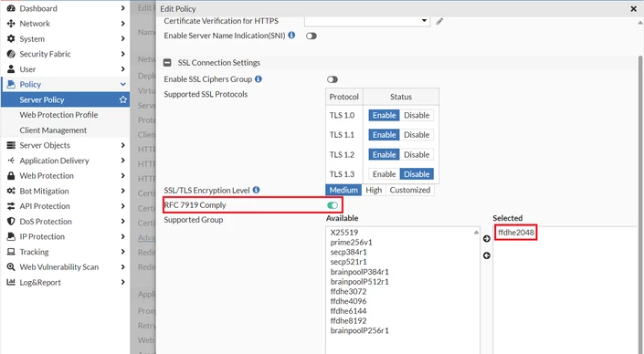Select Enable for TLS 1.0
This screenshot has height=354, width=644.
[384, 115]
